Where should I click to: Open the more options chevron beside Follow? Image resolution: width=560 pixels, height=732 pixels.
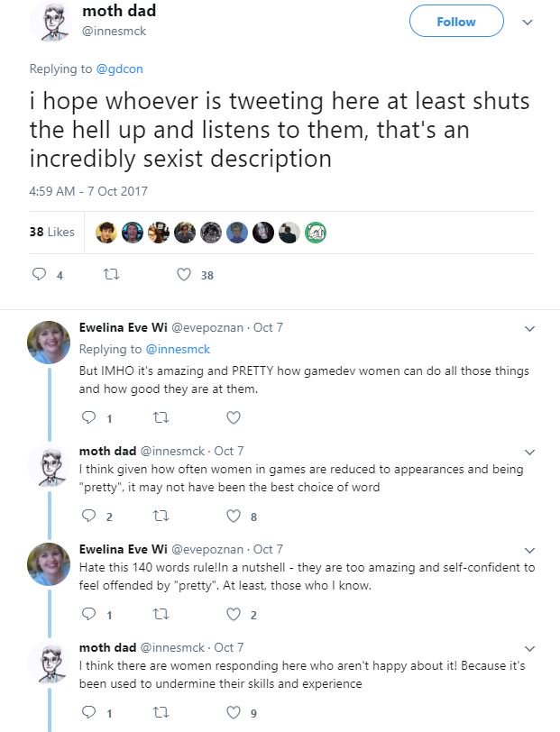[x=528, y=23]
